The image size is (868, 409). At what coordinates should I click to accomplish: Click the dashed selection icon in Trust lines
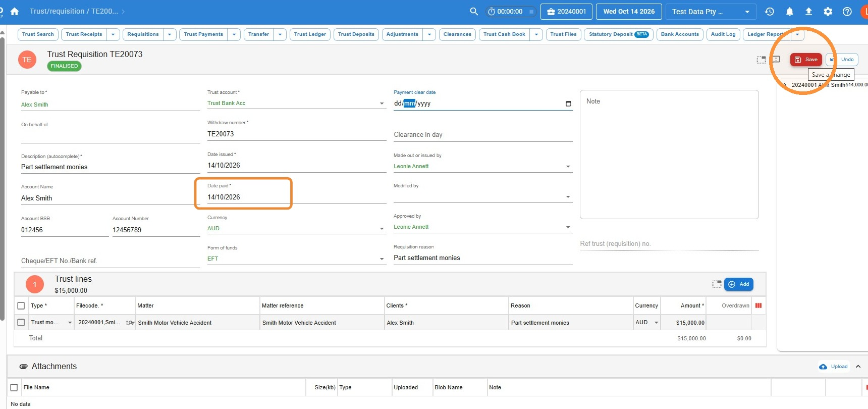(x=717, y=284)
